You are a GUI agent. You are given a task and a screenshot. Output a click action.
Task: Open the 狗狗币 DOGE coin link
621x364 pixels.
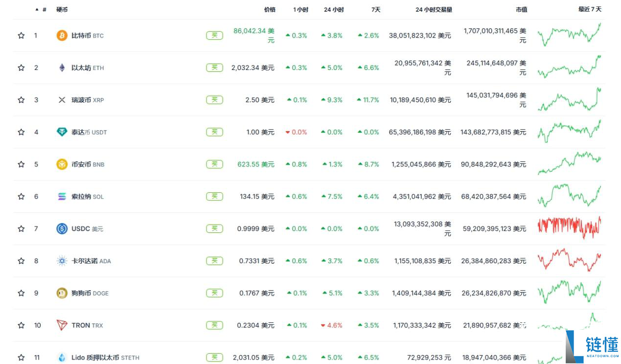90,294
